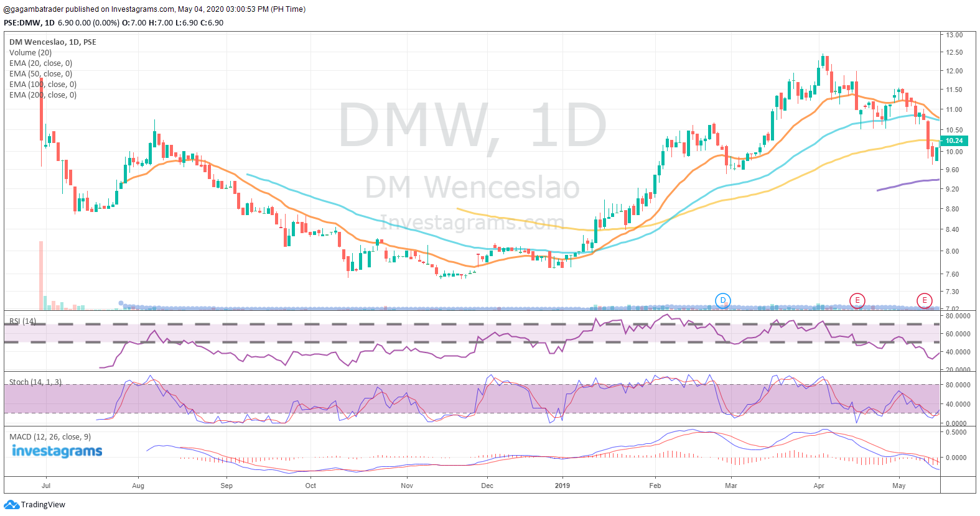This screenshot has width=980, height=516.
Task: Click the 12.00 price axis label
Action: [954, 71]
